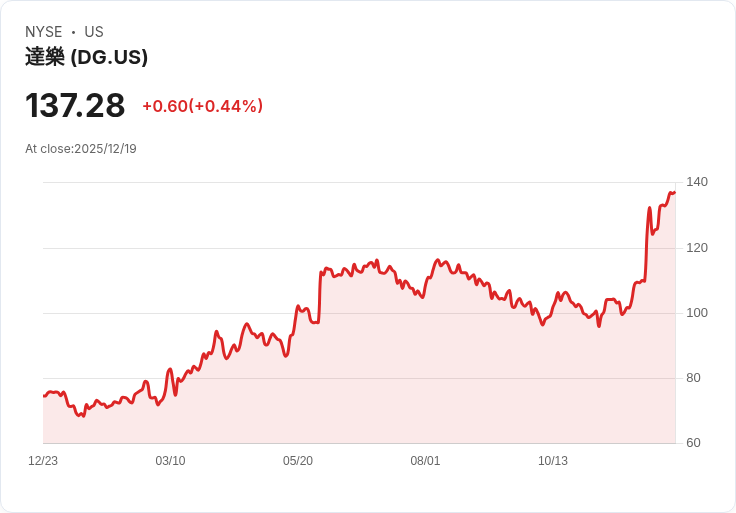Click the NYSE exchange label

(x=43, y=32)
